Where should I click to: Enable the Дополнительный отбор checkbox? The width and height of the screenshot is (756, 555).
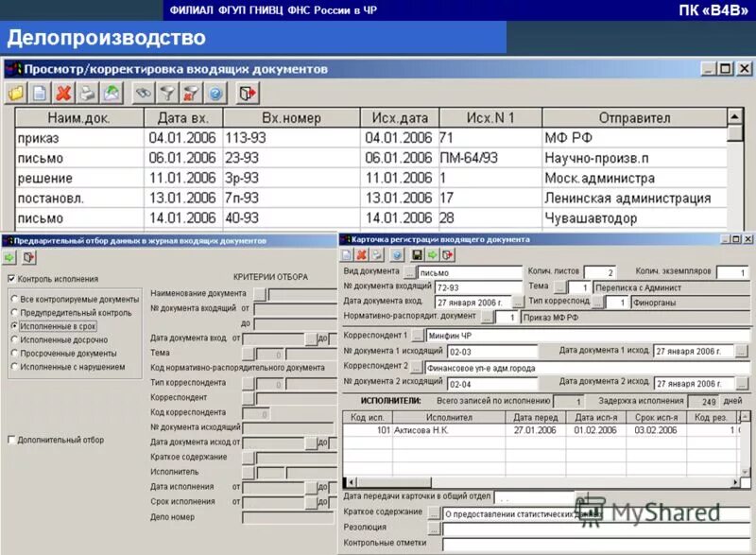(x=11, y=440)
